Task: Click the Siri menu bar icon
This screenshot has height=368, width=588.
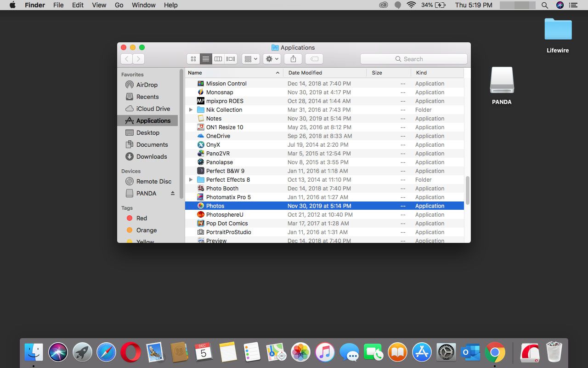Action: pos(560,5)
